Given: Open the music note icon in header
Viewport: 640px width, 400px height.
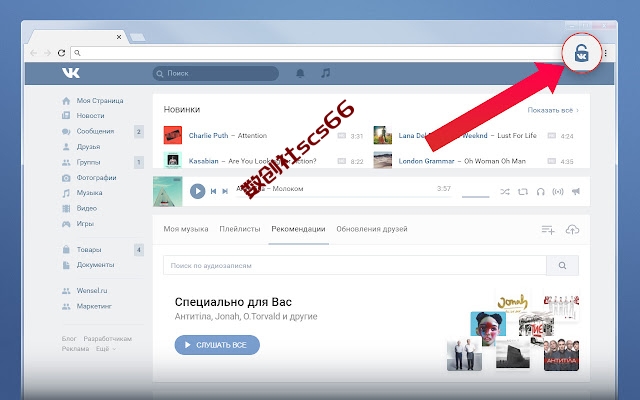Looking at the screenshot, I should click(x=325, y=73).
